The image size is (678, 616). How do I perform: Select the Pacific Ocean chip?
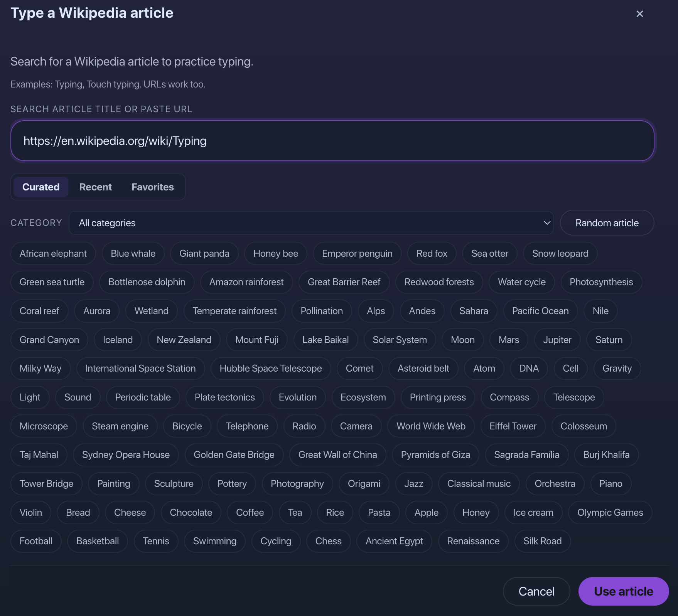tap(540, 311)
